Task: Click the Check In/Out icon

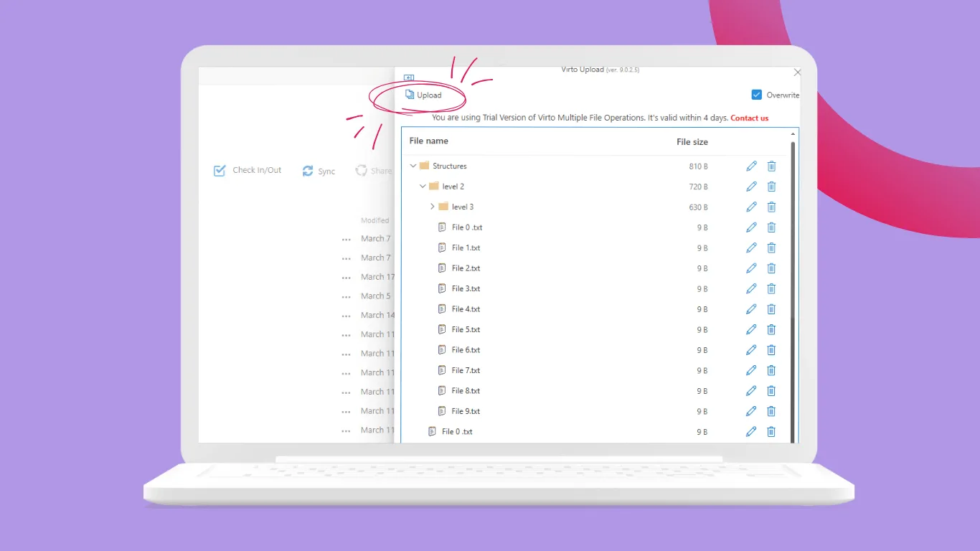Action: (220, 170)
